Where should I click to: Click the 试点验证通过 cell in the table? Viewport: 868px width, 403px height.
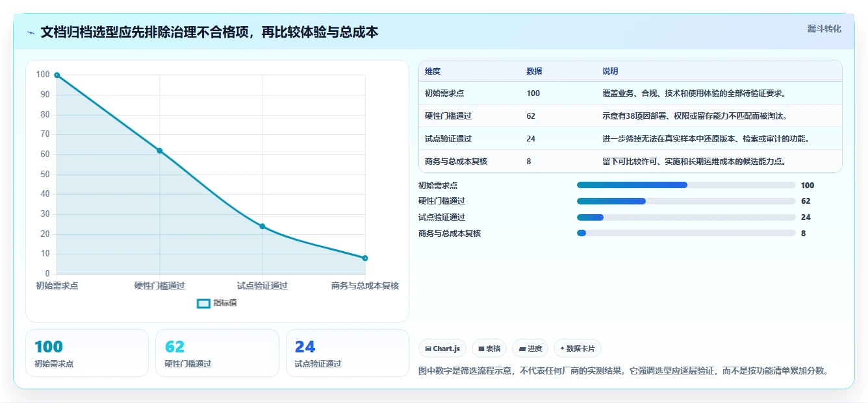tap(448, 139)
